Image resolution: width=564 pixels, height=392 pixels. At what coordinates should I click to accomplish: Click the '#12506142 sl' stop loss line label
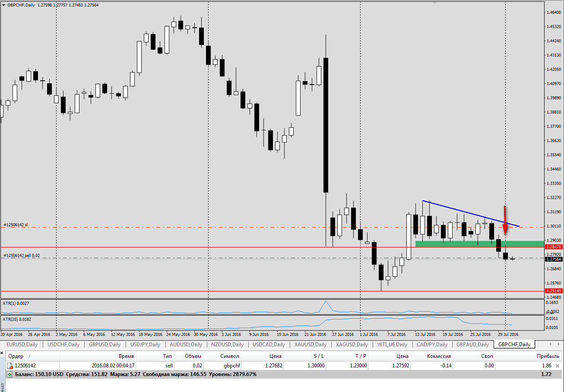(16, 224)
